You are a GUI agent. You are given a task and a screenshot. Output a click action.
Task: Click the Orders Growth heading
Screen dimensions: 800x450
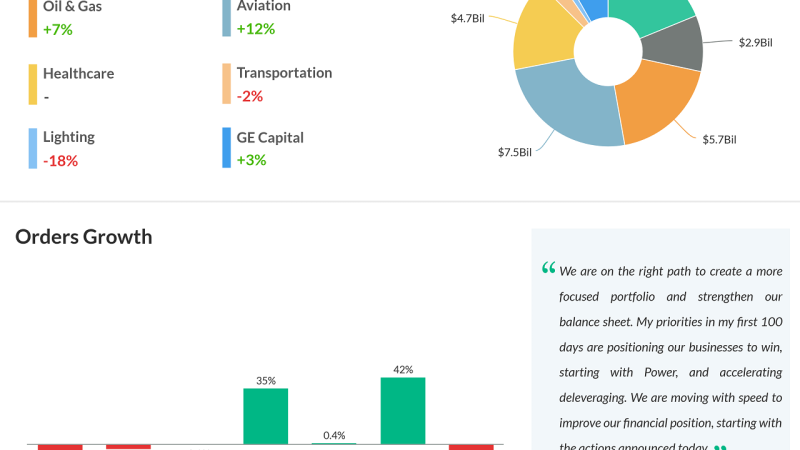(84, 237)
